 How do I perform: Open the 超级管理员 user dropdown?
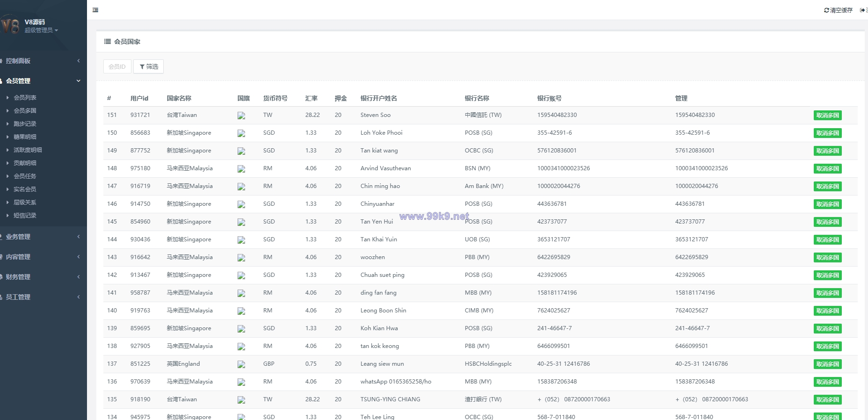(x=41, y=30)
